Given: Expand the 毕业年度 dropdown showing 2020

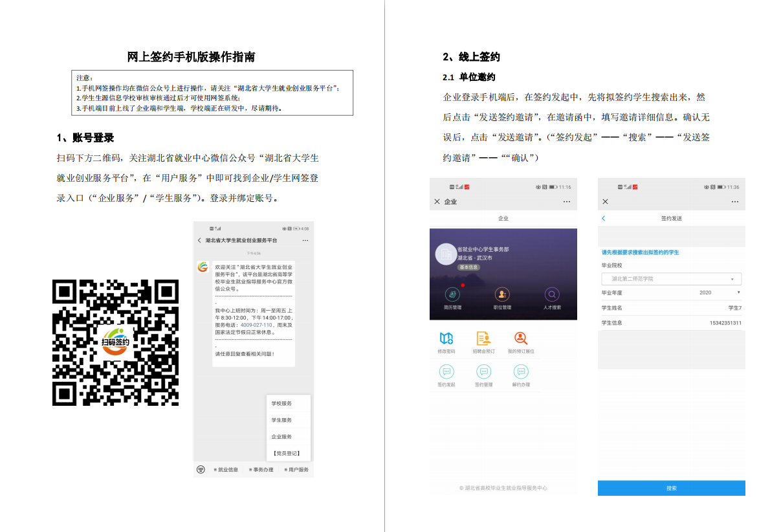Looking at the screenshot, I should click(x=671, y=293).
